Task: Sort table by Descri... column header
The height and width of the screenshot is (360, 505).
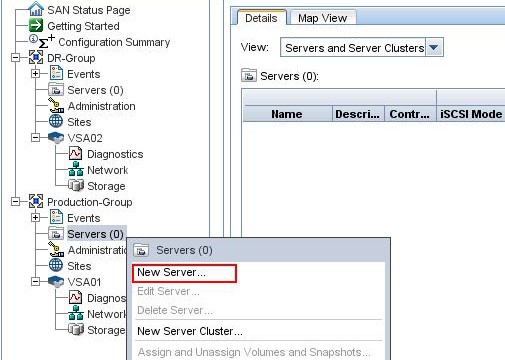Action: [x=358, y=114]
